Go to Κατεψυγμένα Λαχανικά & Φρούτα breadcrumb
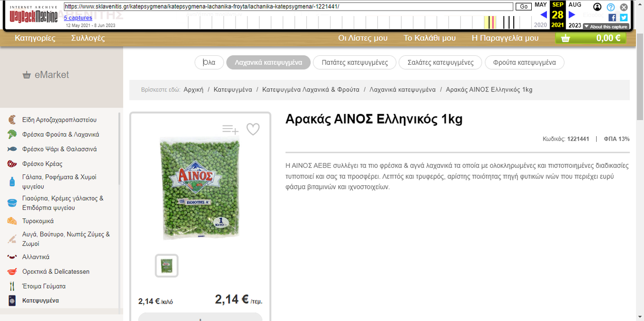The image size is (644, 321). [310, 89]
